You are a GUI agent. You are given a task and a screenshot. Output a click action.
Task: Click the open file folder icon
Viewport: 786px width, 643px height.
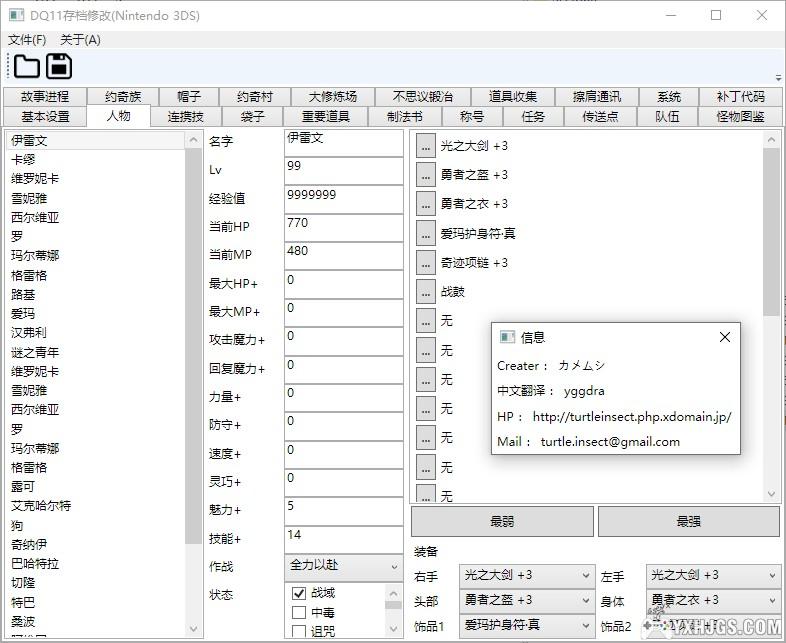pyautogui.click(x=27, y=67)
